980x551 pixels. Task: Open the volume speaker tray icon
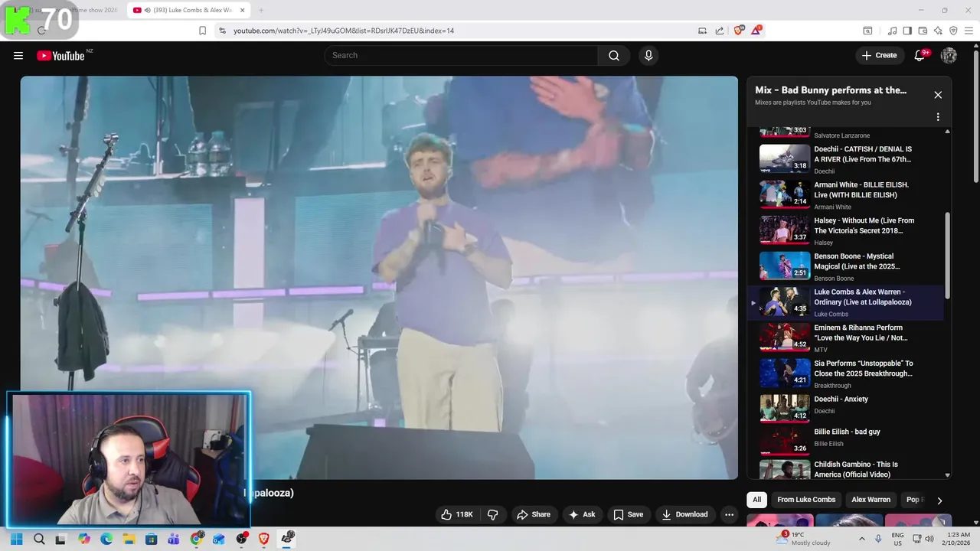[929, 539]
